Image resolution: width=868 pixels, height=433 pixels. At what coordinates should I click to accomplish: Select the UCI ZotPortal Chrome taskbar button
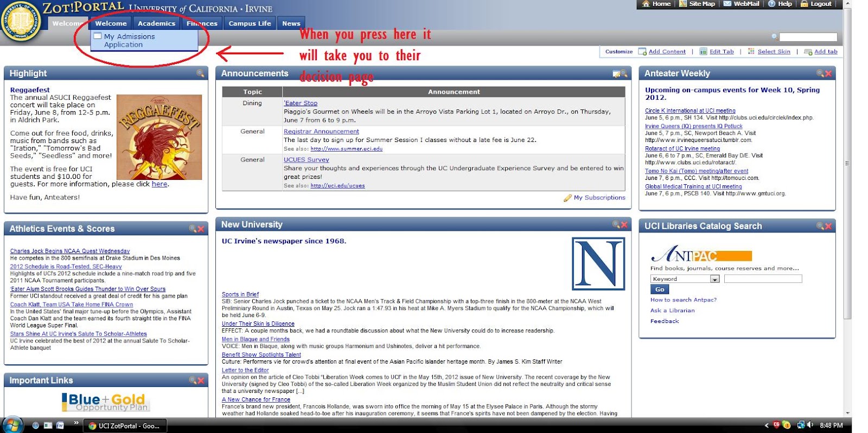click(x=125, y=425)
